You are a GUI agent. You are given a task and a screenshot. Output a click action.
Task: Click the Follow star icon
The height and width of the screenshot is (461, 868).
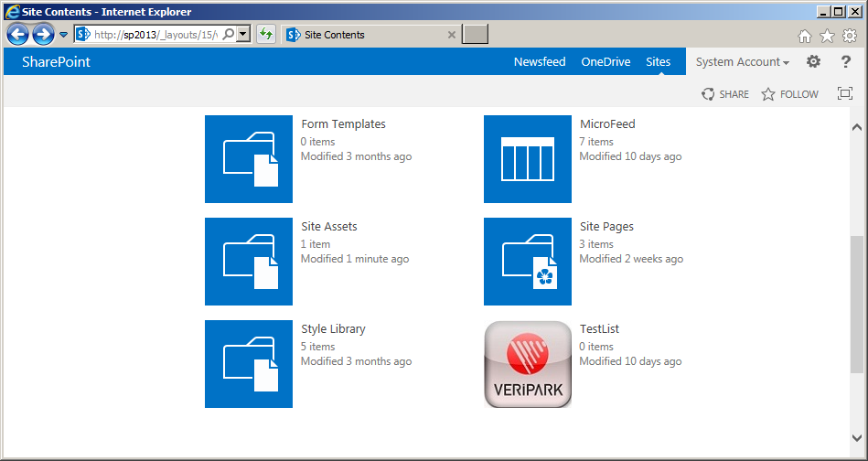coord(767,94)
